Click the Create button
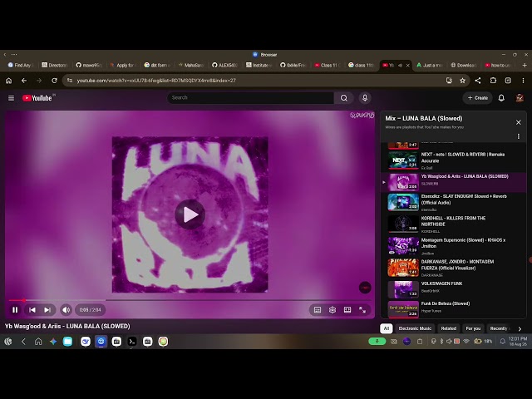The width and height of the screenshot is (532, 399). point(477,98)
